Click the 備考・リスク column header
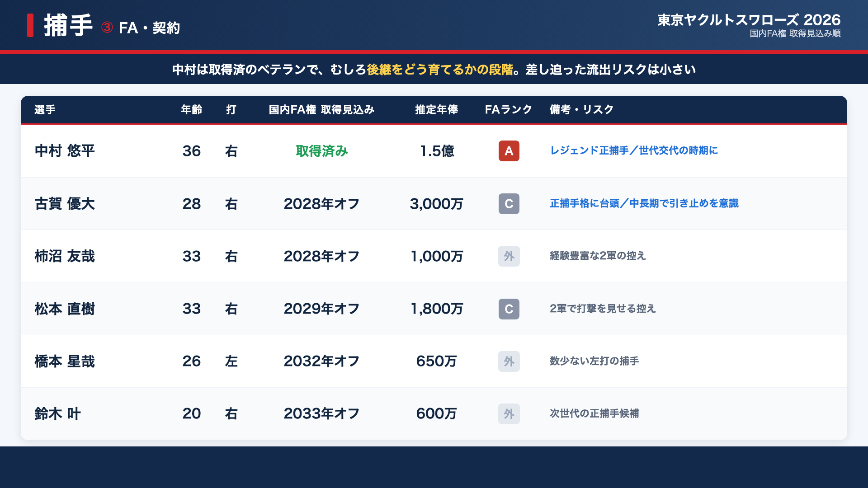Image resolution: width=868 pixels, height=488 pixels. (x=581, y=110)
